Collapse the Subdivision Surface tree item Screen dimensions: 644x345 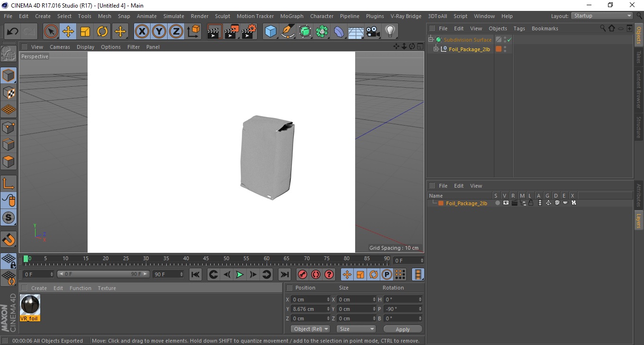click(431, 40)
